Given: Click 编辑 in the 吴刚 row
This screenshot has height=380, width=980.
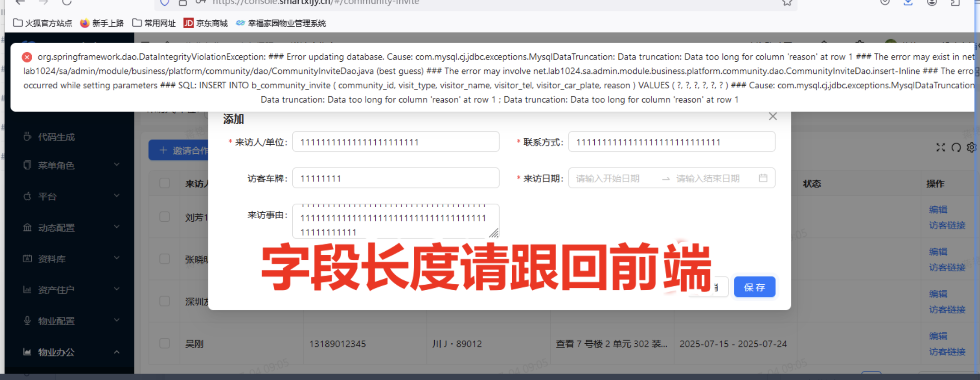Looking at the screenshot, I should click(938, 336).
